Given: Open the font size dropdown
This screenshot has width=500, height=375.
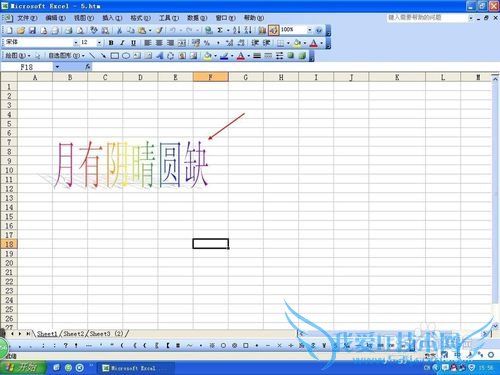Looking at the screenshot, I should (x=99, y=43).
